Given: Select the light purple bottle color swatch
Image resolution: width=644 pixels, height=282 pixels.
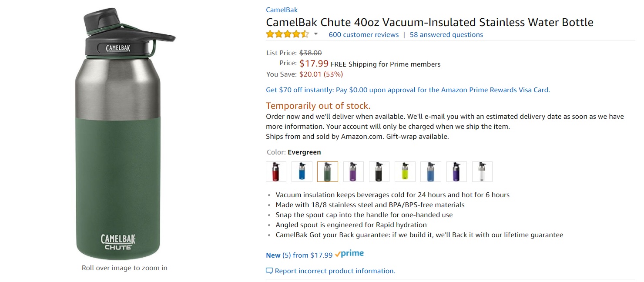Looking at the screenshot, I should [353, 171].
